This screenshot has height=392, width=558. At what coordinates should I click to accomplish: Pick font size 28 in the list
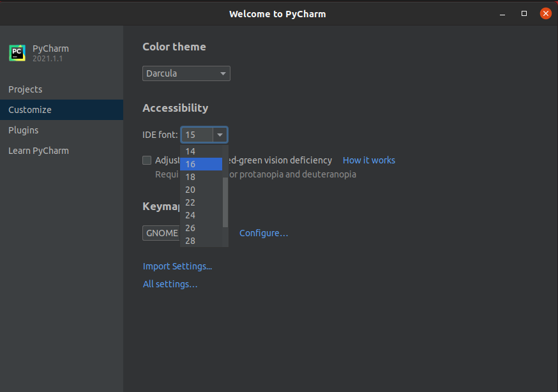pos(201,241)
